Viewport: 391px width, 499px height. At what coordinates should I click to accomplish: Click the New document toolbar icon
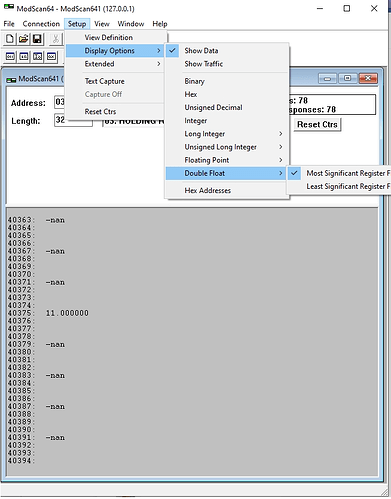click(10, 39)
